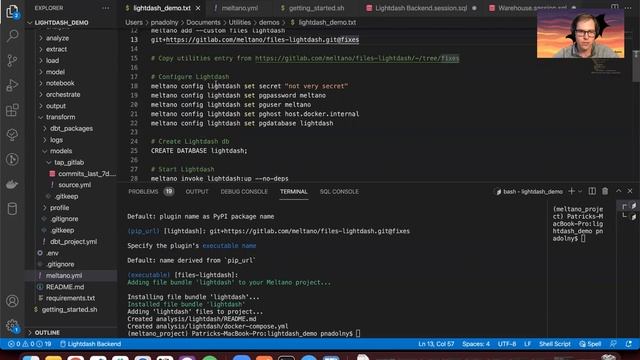Open source.yml under tap_gitlab
The height and width of the screenshot is (360, 640).
pyautogui.click(x=74, y=185)
